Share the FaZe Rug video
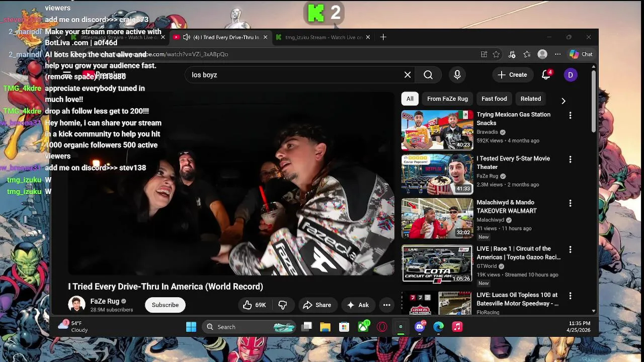 (x=317, y=305)
